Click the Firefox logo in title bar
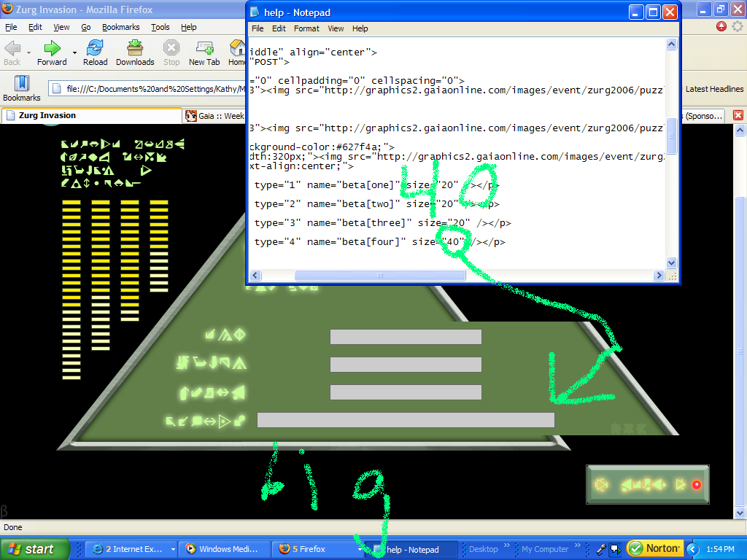The width and height of the screenshot is (747, 560). pyautogui.click(x=7, y=9)
